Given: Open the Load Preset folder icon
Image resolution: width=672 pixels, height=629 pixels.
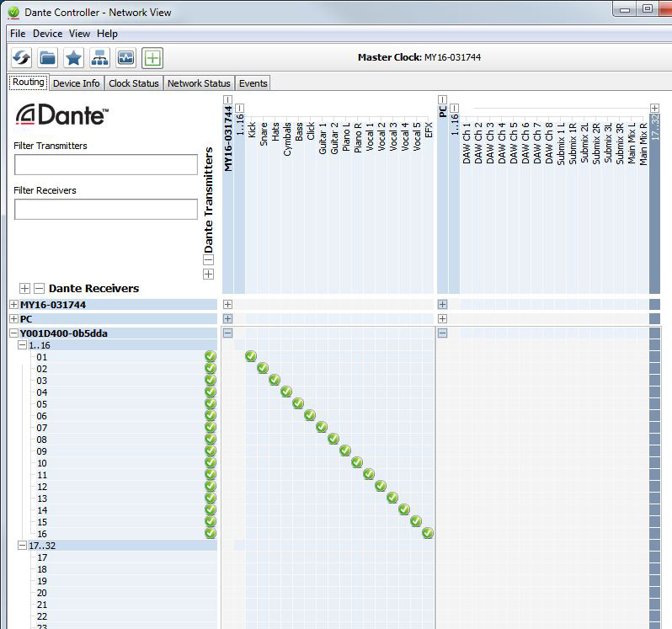Looking at the screenshot, I should click(47, 58).
